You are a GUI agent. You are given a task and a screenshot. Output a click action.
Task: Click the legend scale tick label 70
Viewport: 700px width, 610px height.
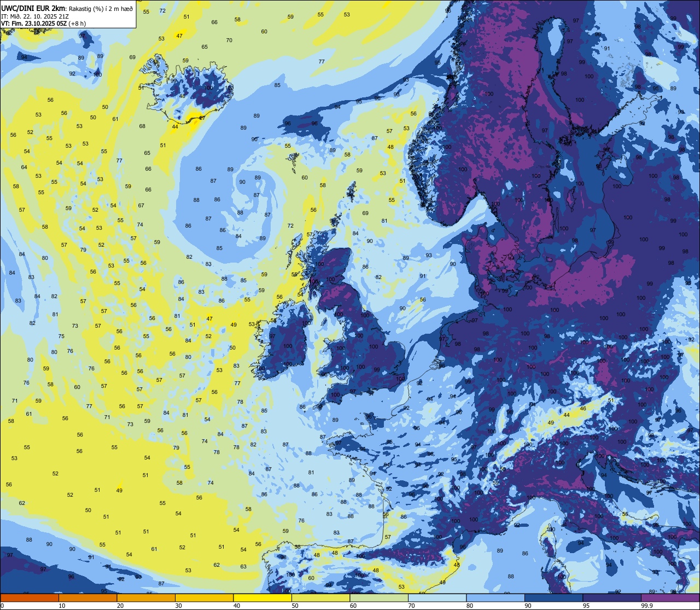click(x=411, y=606)
